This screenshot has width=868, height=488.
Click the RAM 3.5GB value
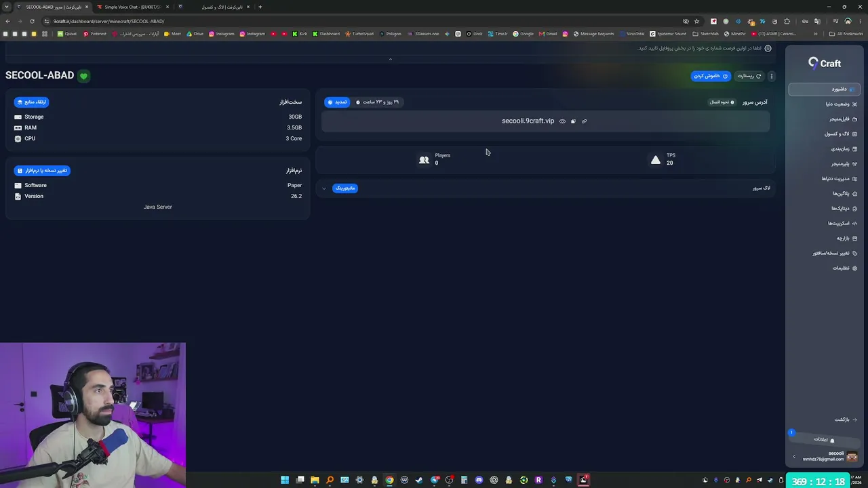point(294,128)
